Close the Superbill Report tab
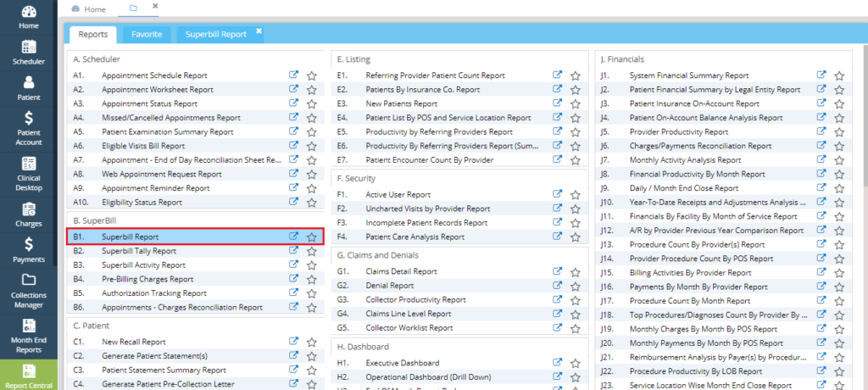868x390 pixels. pos(259,31)
